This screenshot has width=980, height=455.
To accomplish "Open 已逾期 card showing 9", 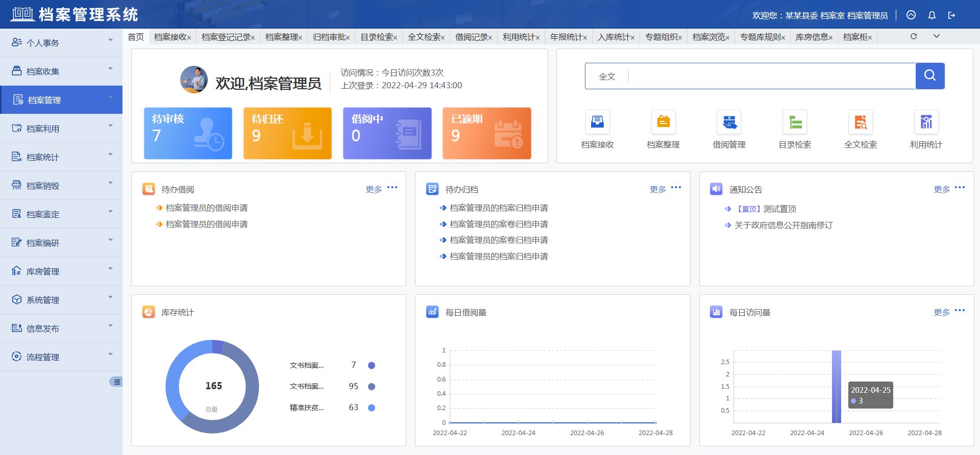I will click(x=487, y=133).
